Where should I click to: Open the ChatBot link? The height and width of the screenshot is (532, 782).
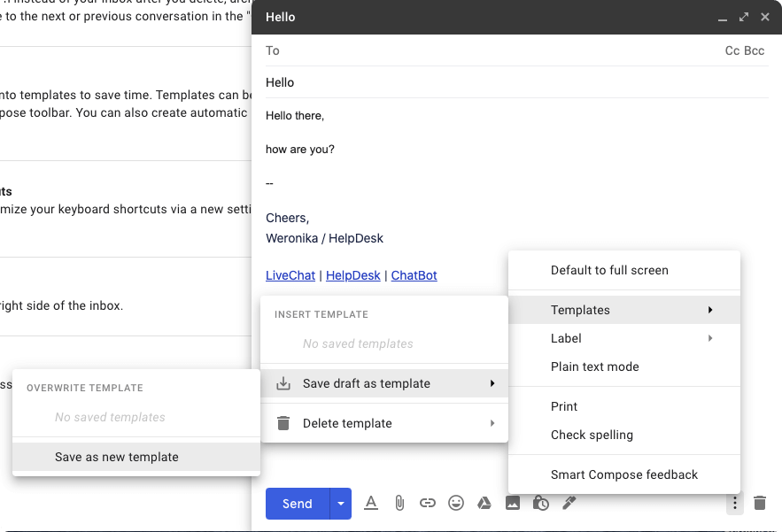pos(414,275)
